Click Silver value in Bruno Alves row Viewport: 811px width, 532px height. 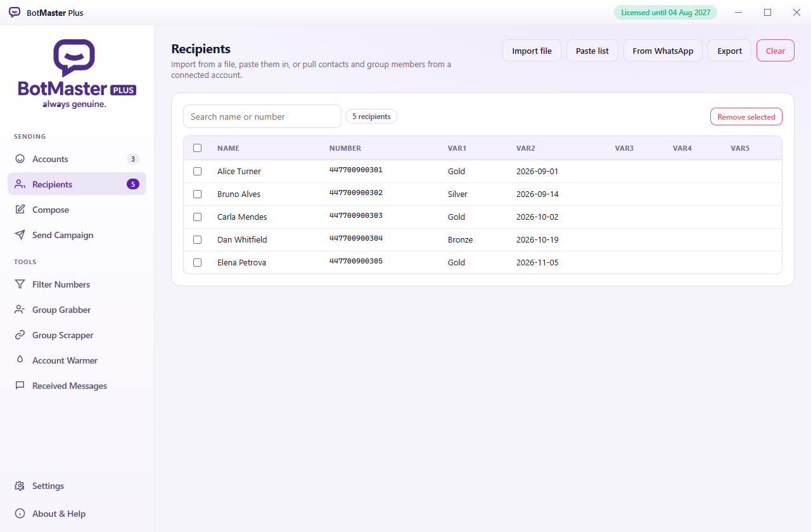(x=457, y=194)
